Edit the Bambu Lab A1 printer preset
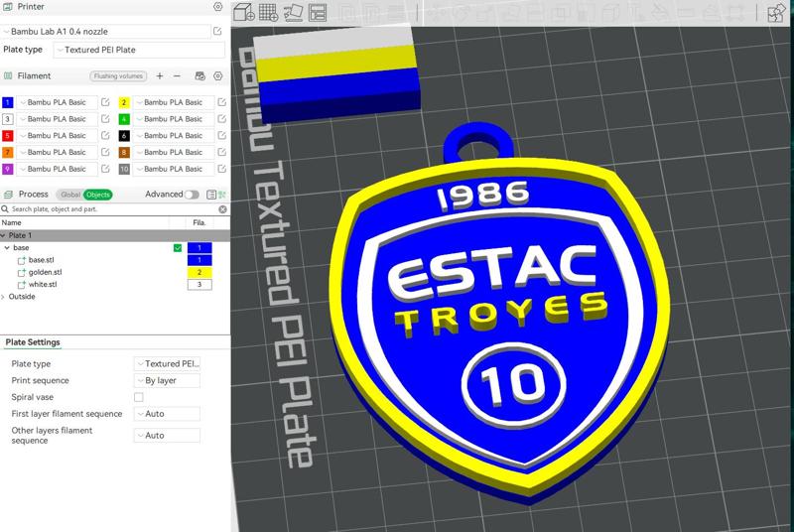The image size is (794, 532). (217, 32)
